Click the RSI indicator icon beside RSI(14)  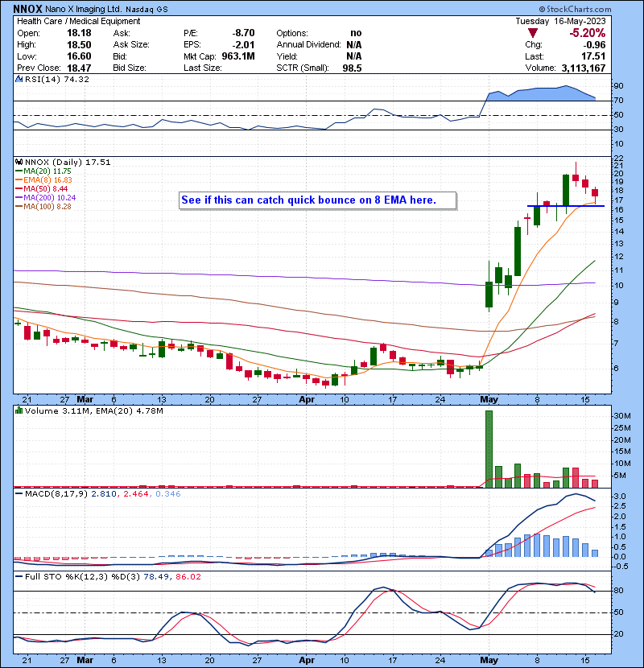tap(19, 79)
